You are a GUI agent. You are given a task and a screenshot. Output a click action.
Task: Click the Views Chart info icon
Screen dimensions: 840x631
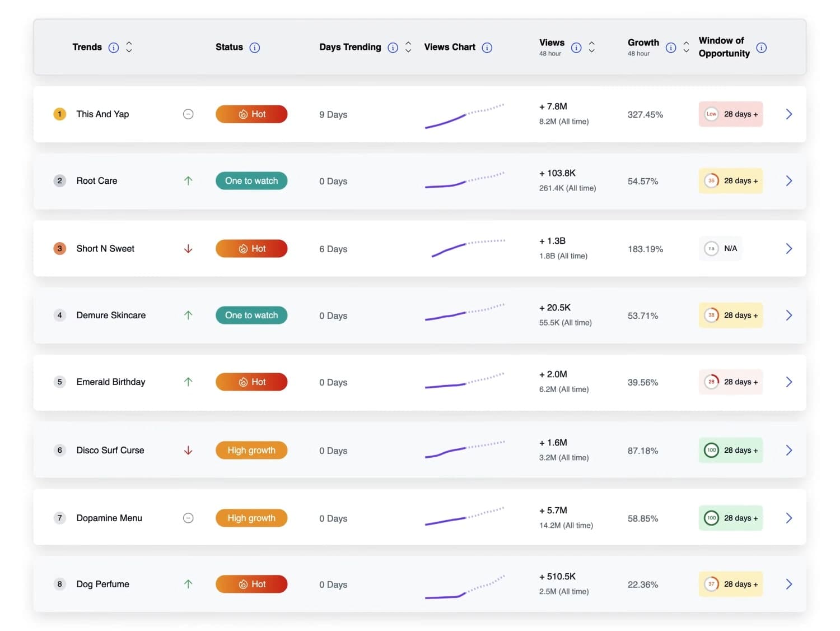pyautogui.click(x=487, y=48)
